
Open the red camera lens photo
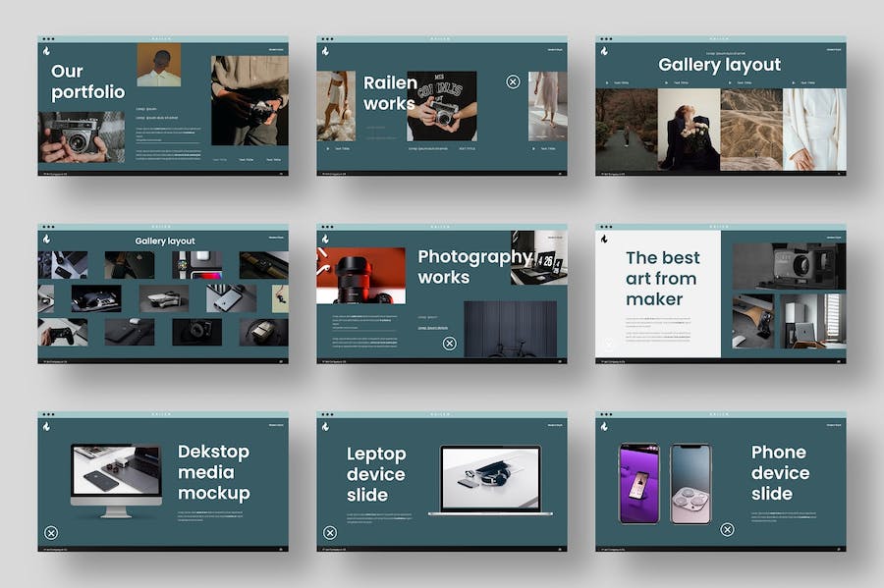(360, 275)
